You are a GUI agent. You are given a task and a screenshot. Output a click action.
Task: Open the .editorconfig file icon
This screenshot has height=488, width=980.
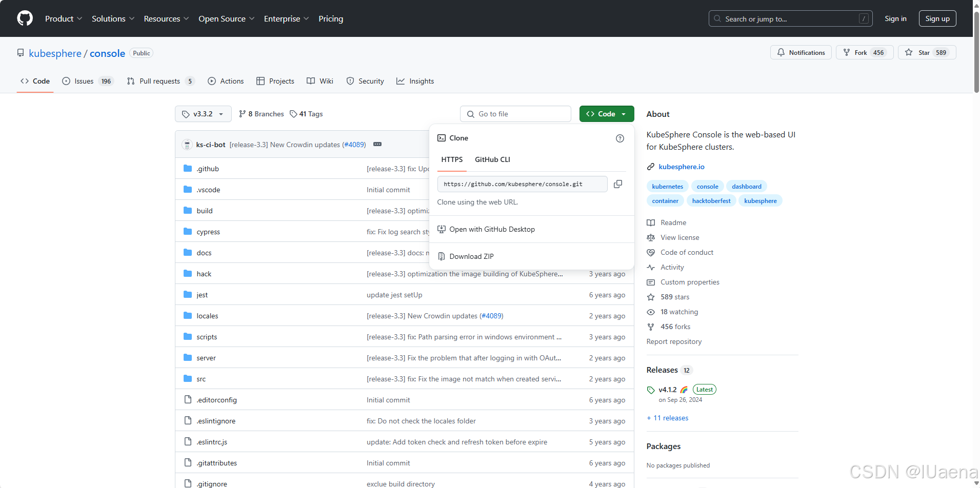pos(188,400)
